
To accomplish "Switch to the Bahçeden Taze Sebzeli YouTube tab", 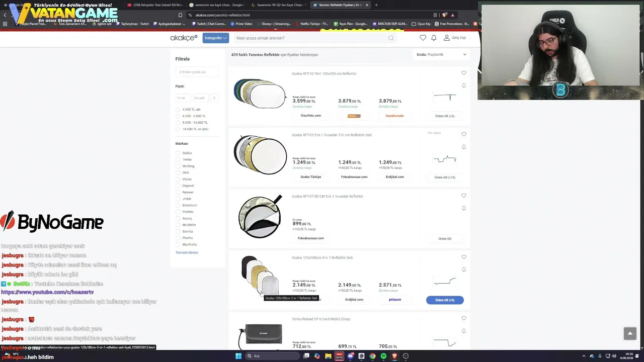I will click(155, 5).
